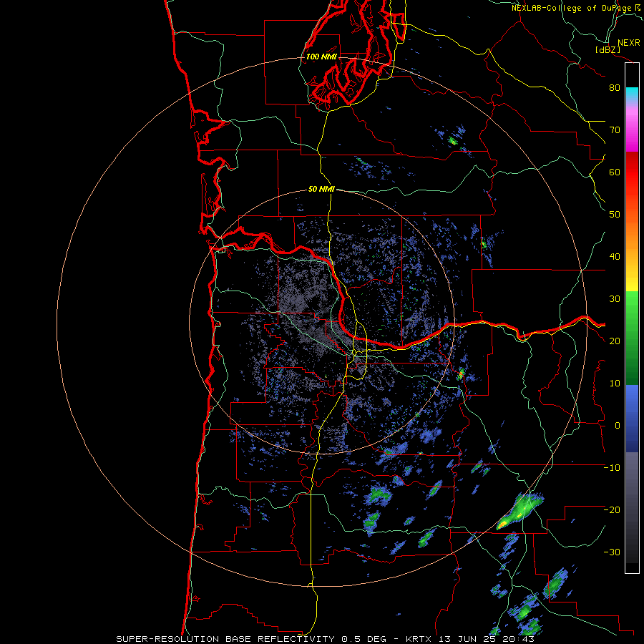Click the 60 value on the dBZ scale
644x644 pixels.
(x=615, y=172)
